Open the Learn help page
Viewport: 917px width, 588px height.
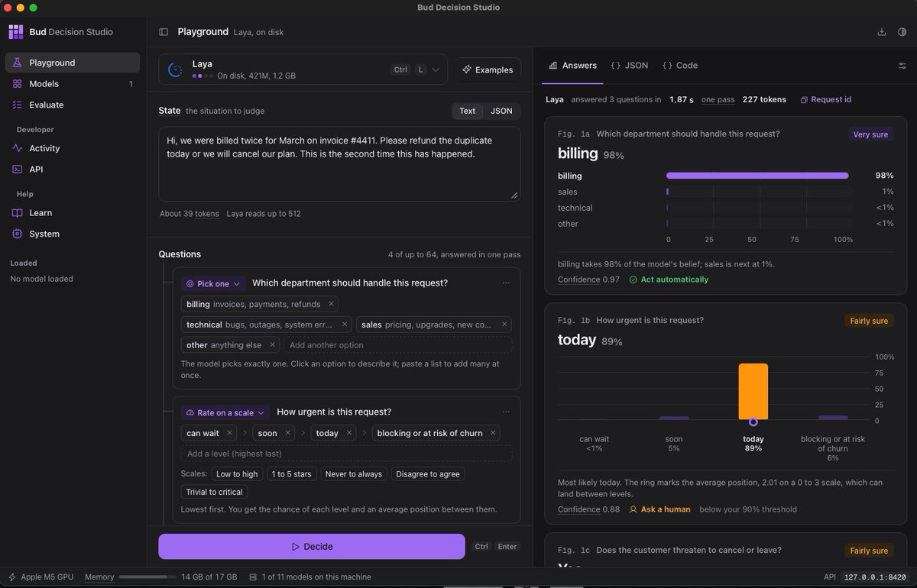[73, 213]
